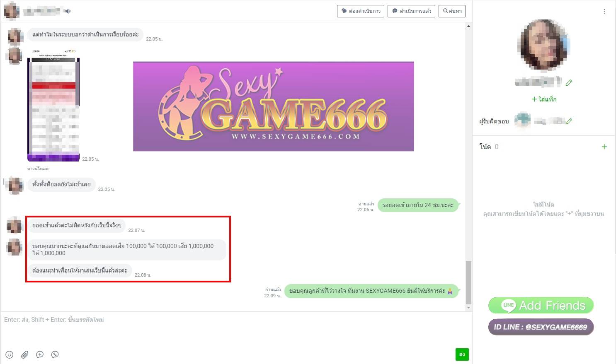Click ใส่แท็ก to add a tag
This screenshot has width=616, height=364.
click(544, 99)
